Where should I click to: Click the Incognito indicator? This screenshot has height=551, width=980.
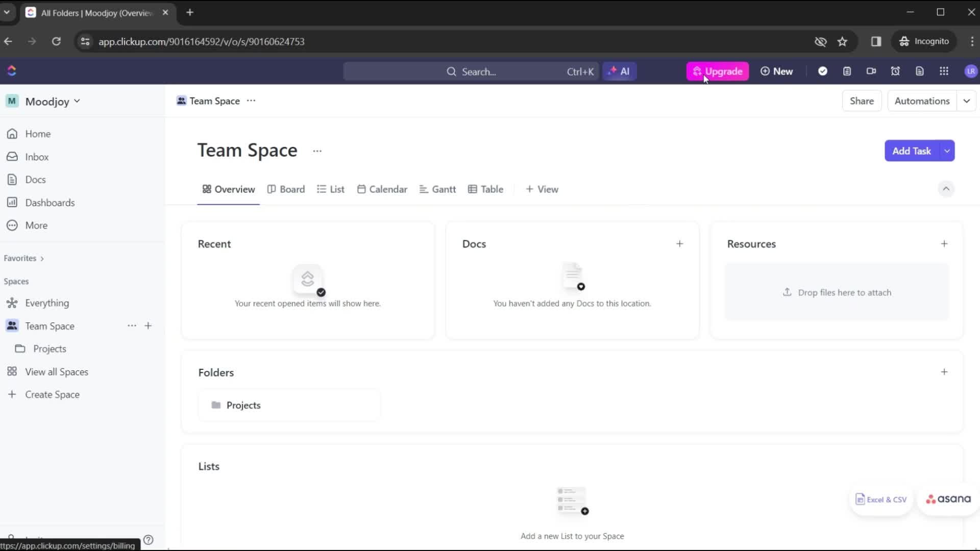click(x=924, y=41)
